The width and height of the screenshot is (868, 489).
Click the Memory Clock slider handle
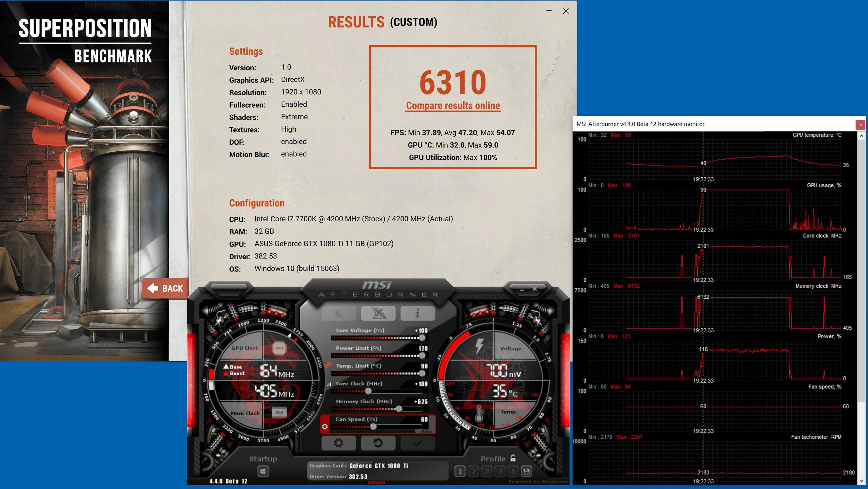399,409
